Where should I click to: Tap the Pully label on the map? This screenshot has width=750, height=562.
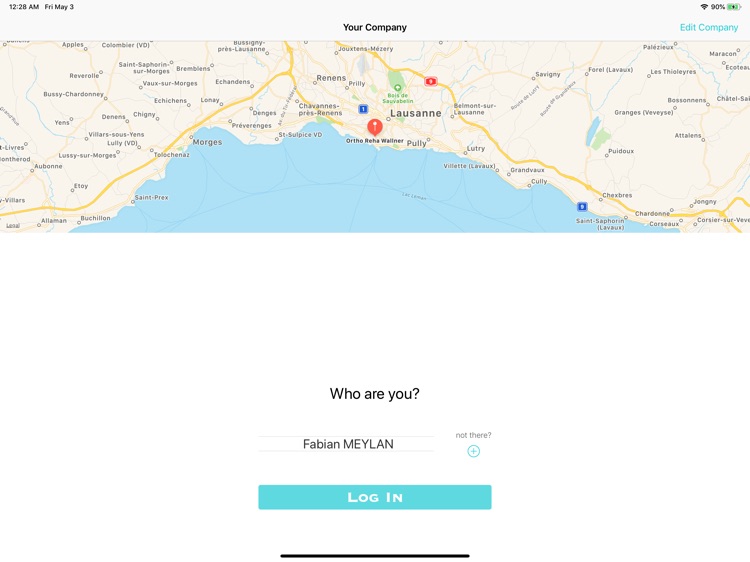pos(417,143)
